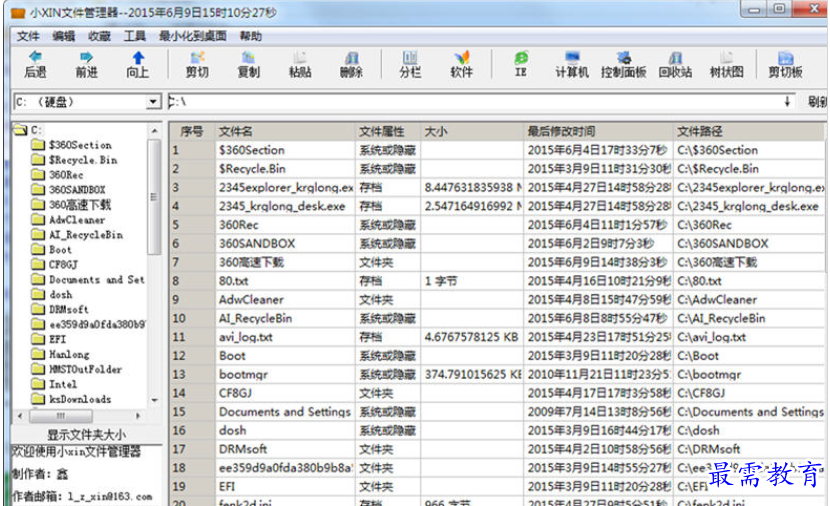Open the 工具 menu
Image resolution: width=830 pixels, height=506 pixels.
point(134,36)
